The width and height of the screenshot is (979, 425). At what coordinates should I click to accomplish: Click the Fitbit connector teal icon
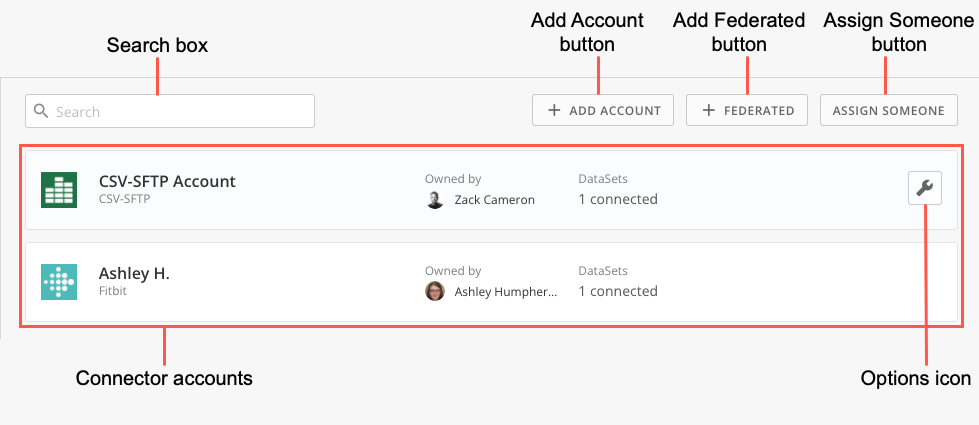click(x=59, y=282)
